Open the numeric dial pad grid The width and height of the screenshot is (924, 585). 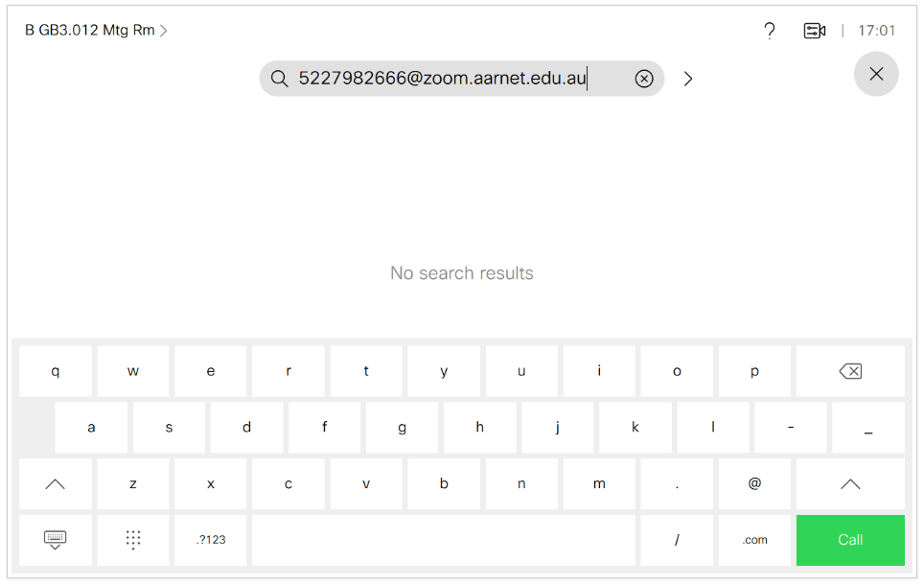tap(133, 540)
